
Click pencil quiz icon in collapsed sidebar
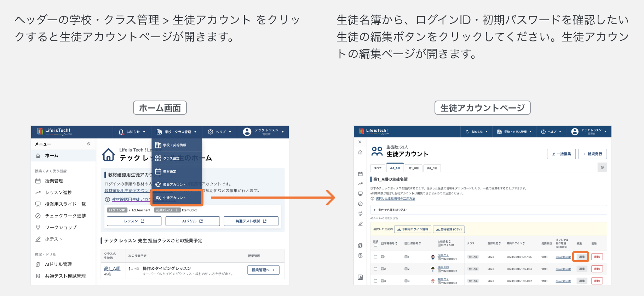click(x=360, y=224)
